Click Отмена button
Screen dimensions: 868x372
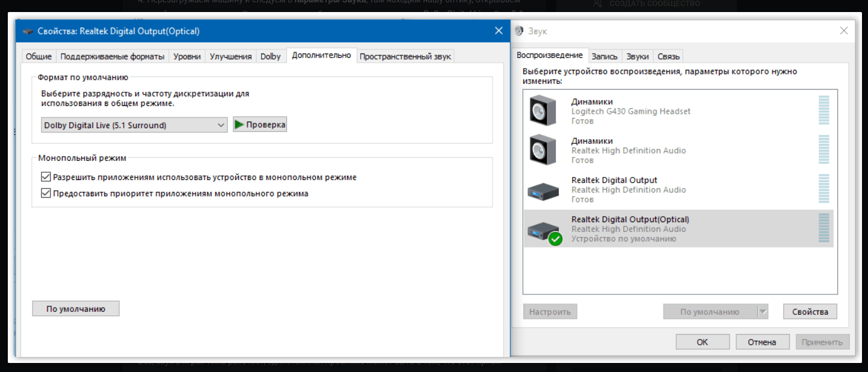click(762, 342)
